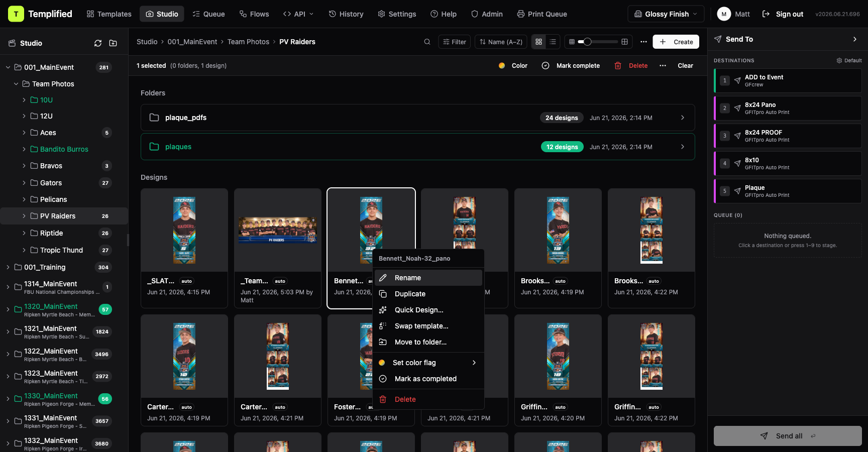Click the Matt user avatar

coord(724,14)
